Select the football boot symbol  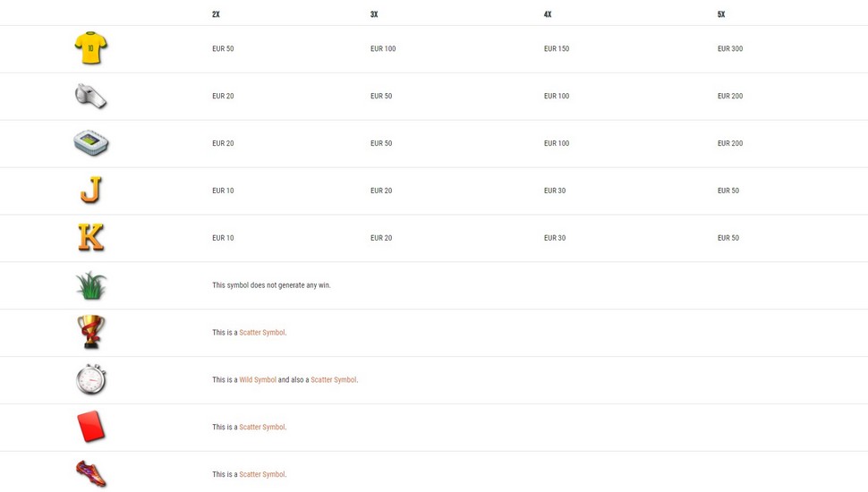coord(90,474)
